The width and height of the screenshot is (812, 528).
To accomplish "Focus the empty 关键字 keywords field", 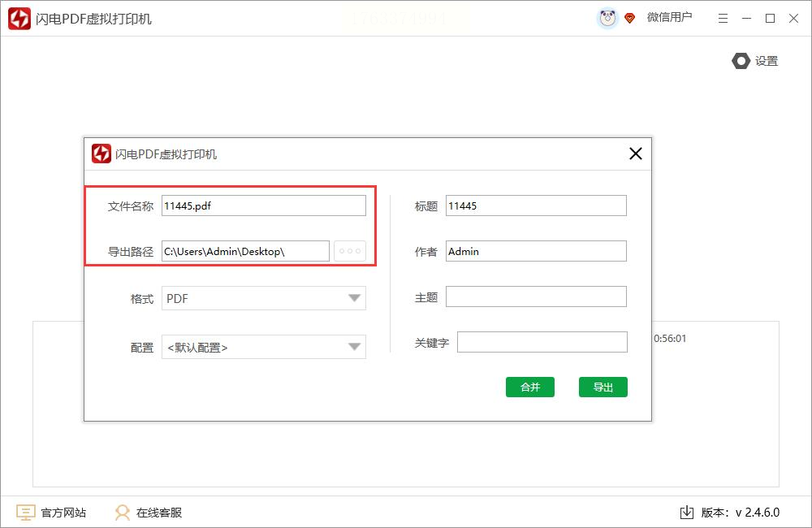I will coord(542,342).
